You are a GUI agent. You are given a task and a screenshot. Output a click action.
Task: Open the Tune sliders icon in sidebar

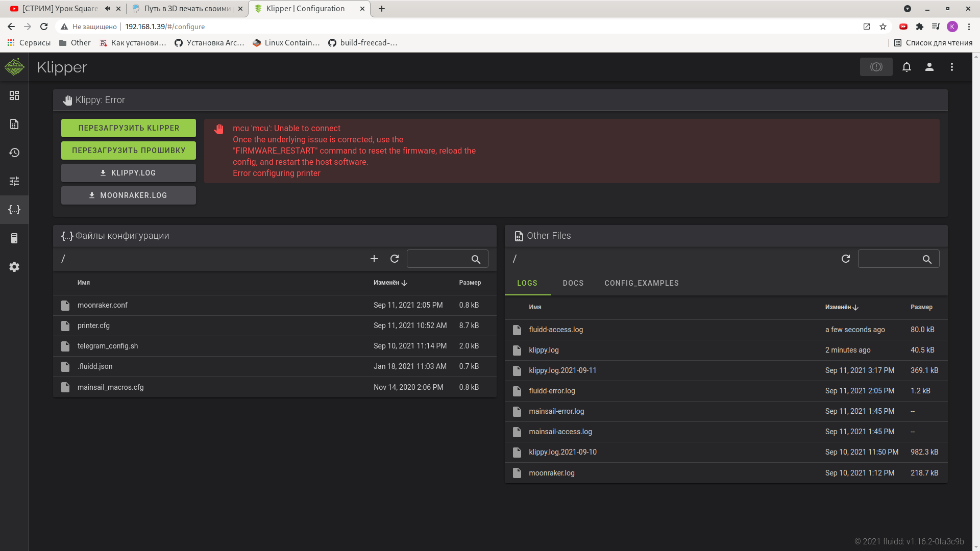pos(14,181)
